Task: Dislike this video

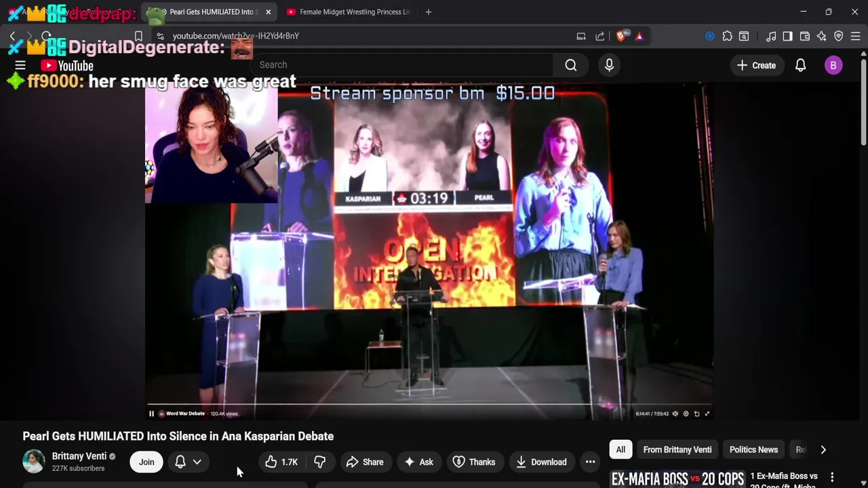Action: (319, 462)
